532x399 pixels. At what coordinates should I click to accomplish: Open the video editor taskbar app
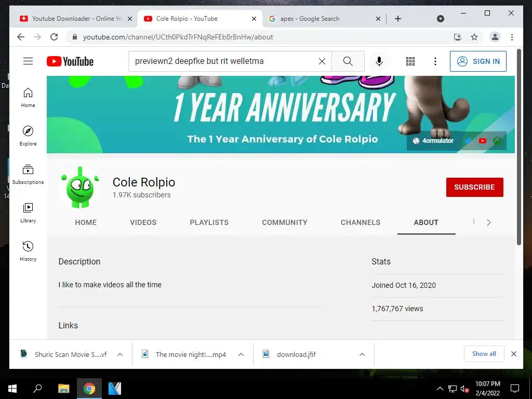(x=115, y=389)
